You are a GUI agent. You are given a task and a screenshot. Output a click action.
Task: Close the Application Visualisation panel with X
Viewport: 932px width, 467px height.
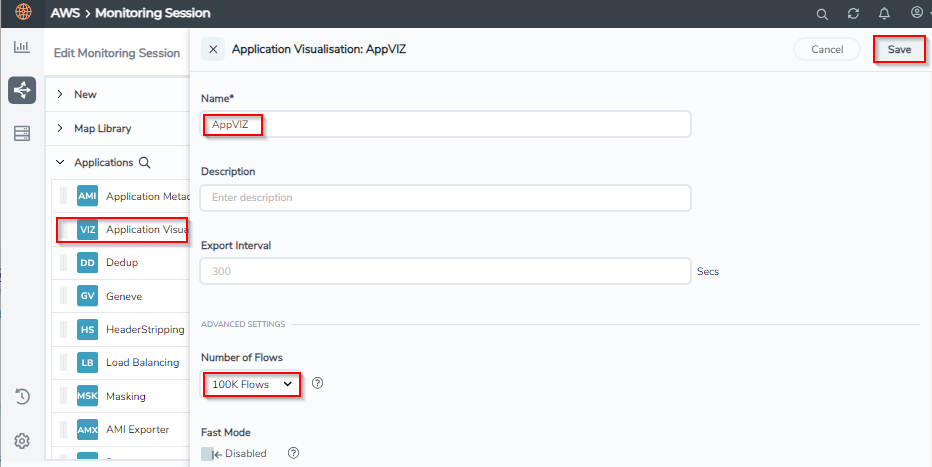click(213, 49)
